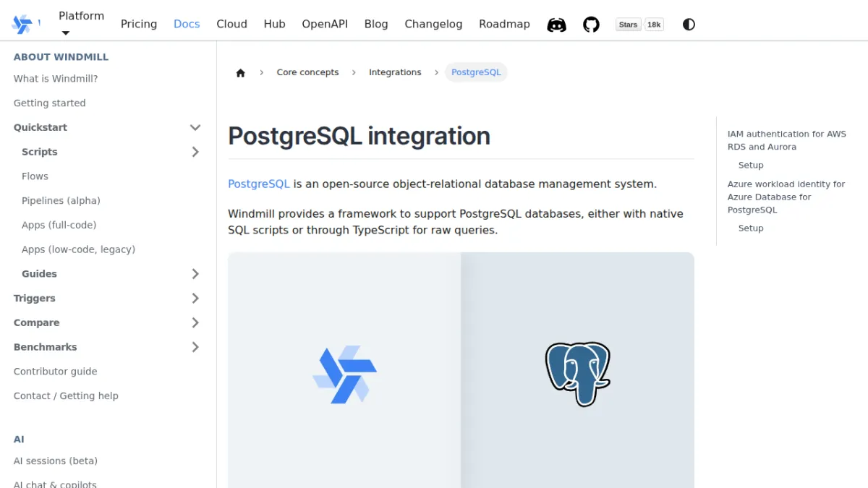Open OpenAPI from the navbar

click(x=325, y=24)
